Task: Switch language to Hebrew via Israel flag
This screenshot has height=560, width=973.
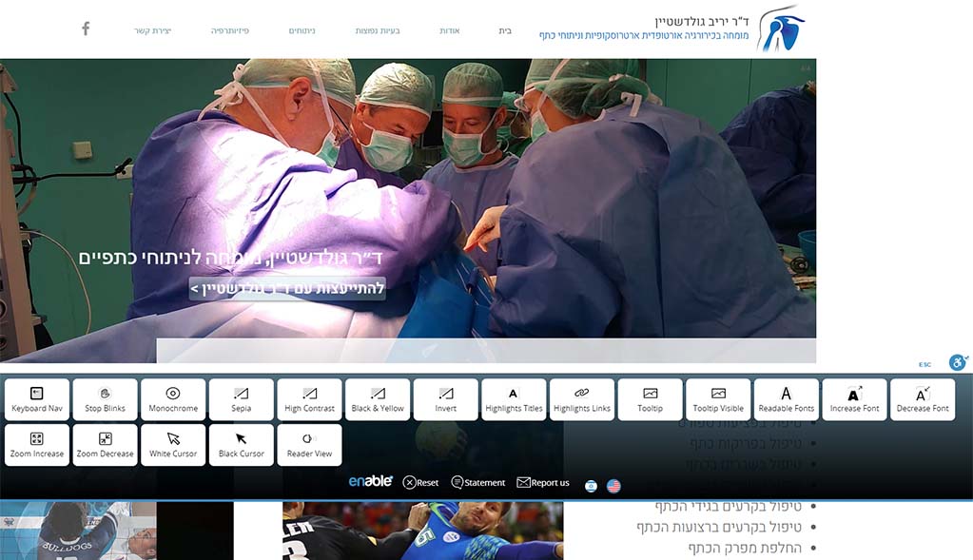Action: [x=592, y=486]
